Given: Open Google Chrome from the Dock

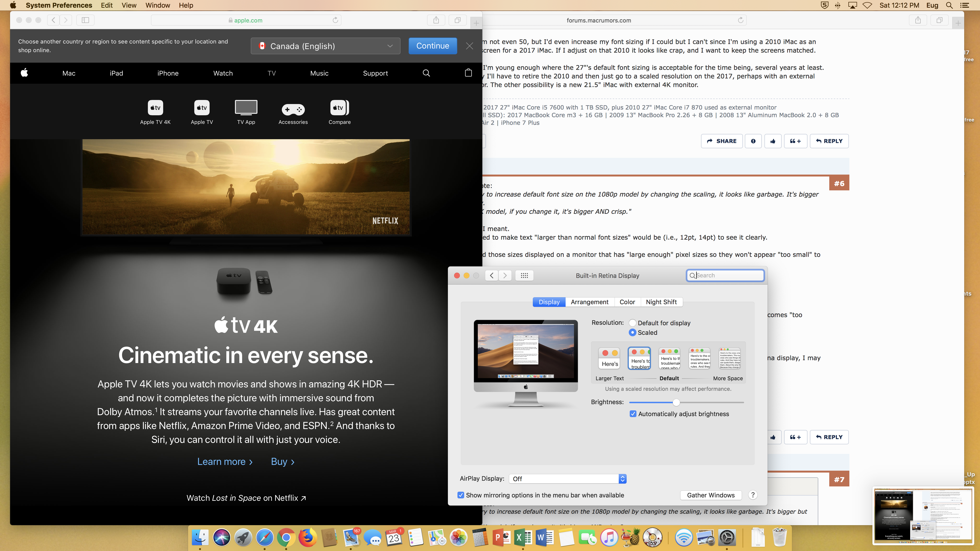Looking at the screenshot, I should (286, 538).
